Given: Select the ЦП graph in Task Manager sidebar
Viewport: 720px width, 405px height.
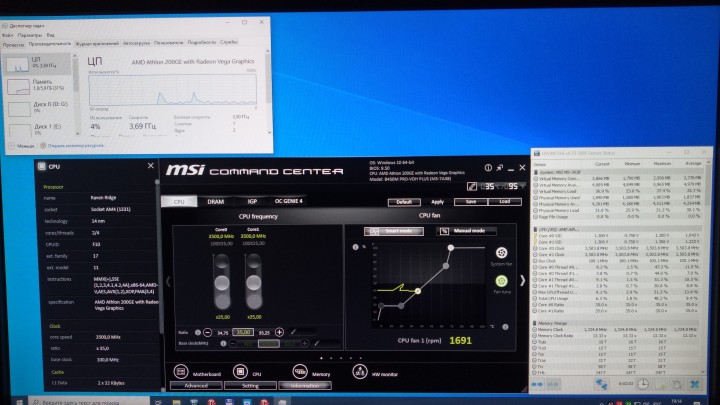Looking at the screenshot, I should (37, 64).
